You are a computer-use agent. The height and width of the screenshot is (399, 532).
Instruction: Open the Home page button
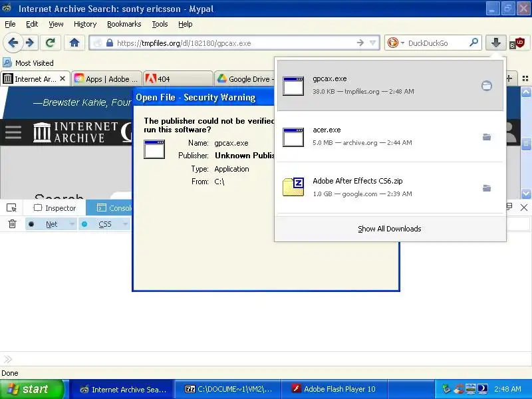tap(74, 43)
